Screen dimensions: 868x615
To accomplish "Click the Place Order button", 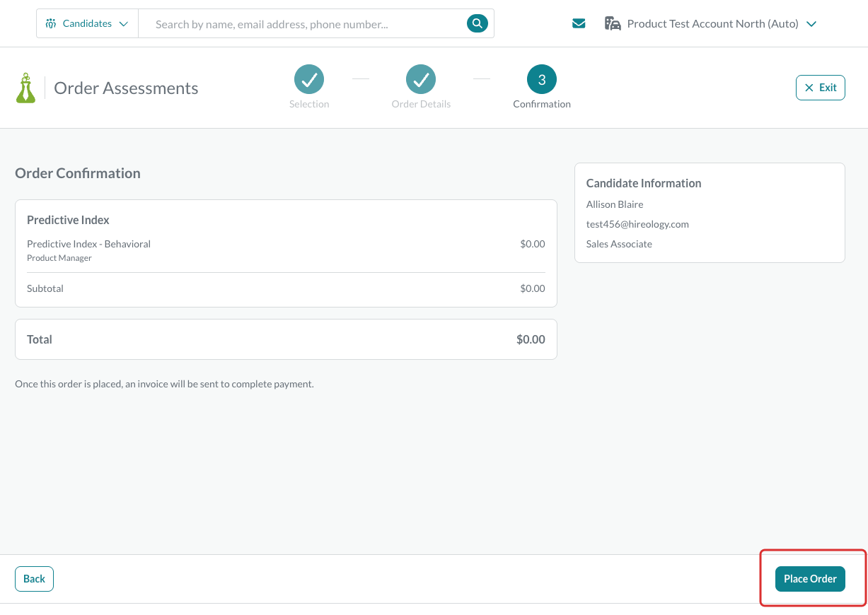I will coord(810,579).
